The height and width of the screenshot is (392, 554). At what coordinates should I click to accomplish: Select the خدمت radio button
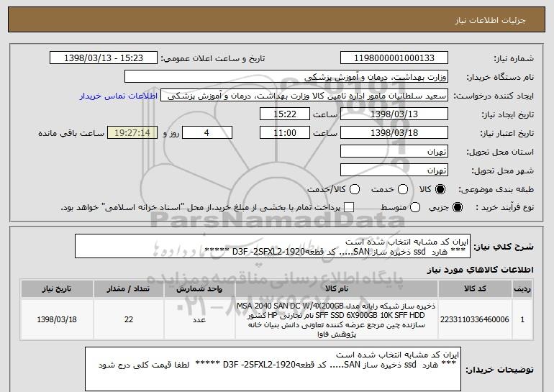[x=403, y=189]
